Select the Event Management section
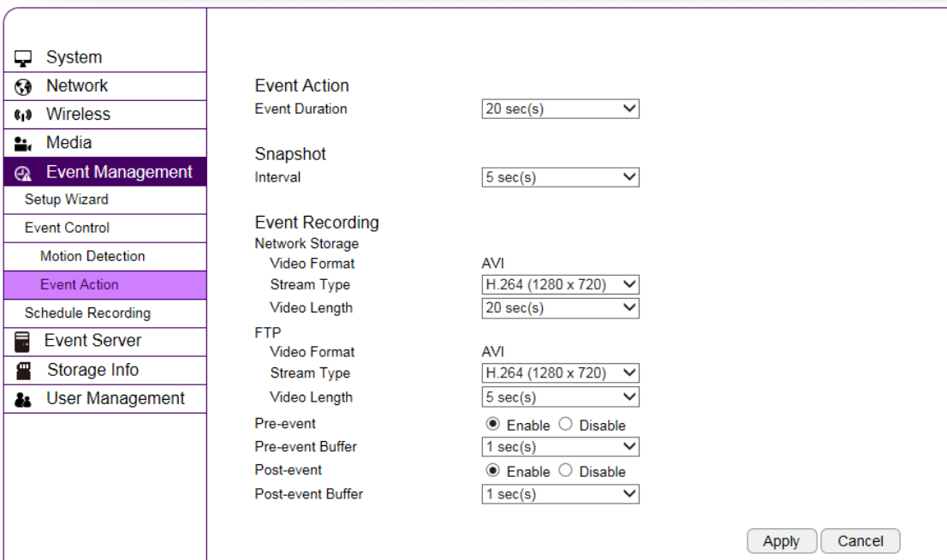Image resolution: width=947 pixels, height=560 pixels. coord(105,172)
